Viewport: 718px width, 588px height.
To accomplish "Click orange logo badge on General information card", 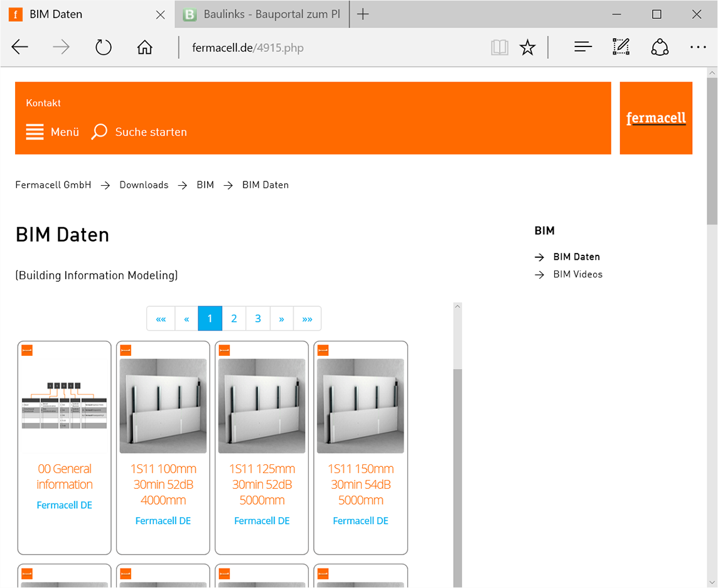I will click(x=27, y=350).
